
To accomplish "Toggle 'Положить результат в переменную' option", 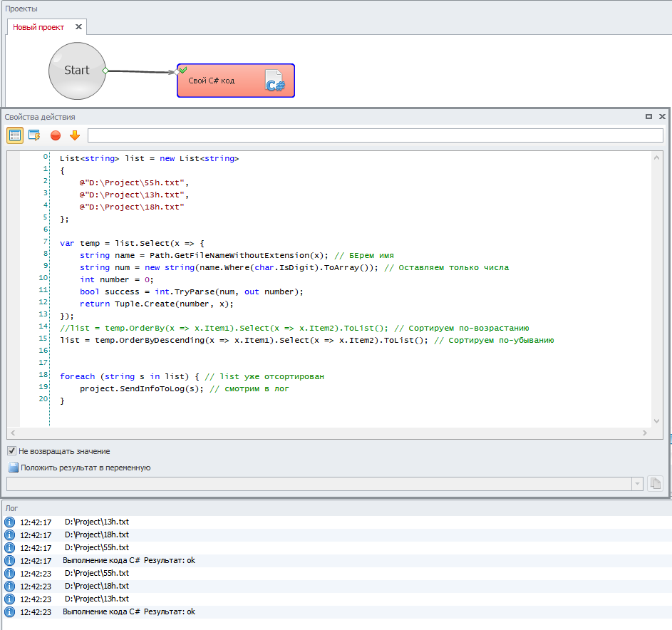I will pos(12,468).
